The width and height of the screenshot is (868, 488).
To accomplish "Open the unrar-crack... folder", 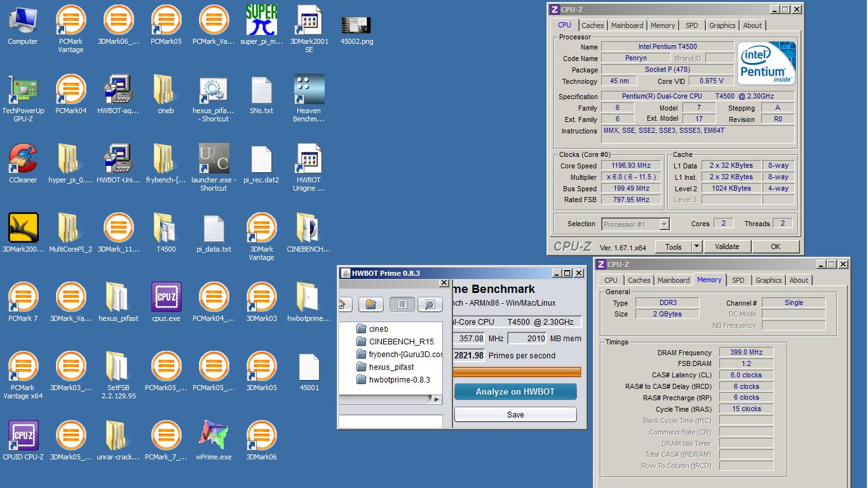I will (x=118, y=440).
